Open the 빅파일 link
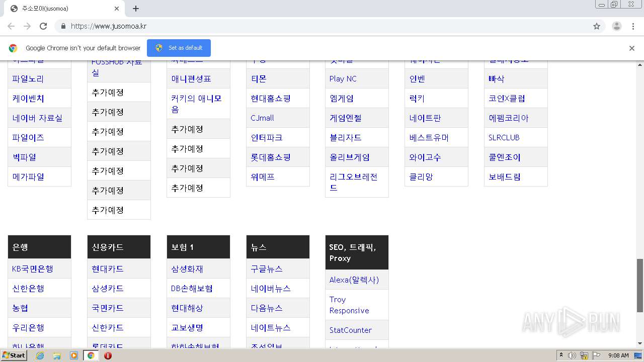 24,157
